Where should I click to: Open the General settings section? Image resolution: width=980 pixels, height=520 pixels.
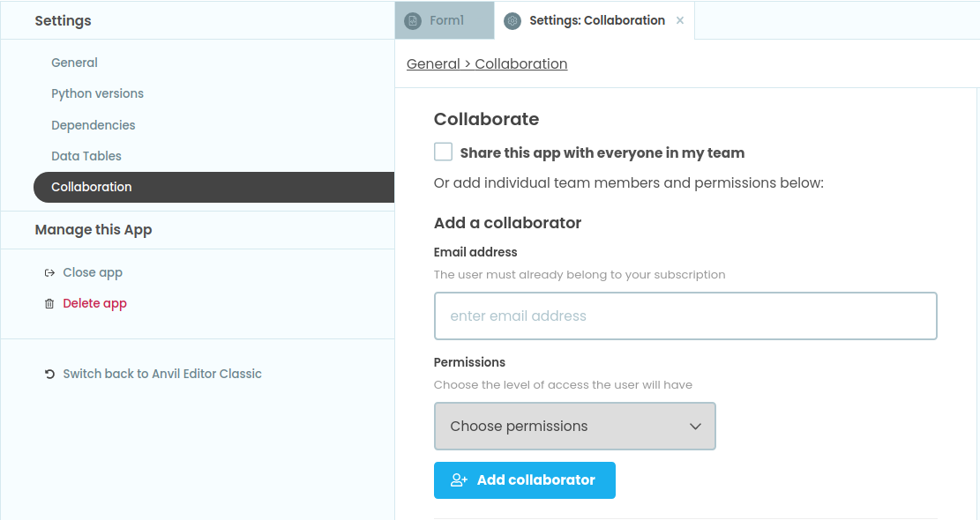[x=74, y=62]
